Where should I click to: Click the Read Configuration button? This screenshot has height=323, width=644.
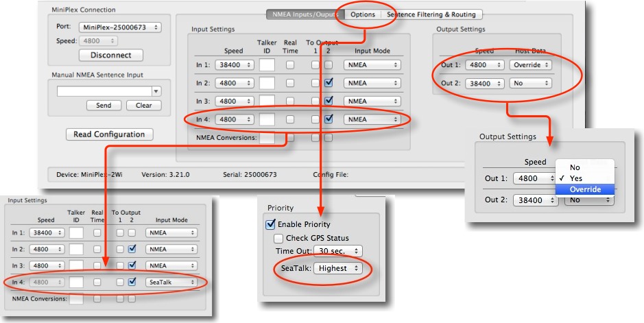coord(109,134)
